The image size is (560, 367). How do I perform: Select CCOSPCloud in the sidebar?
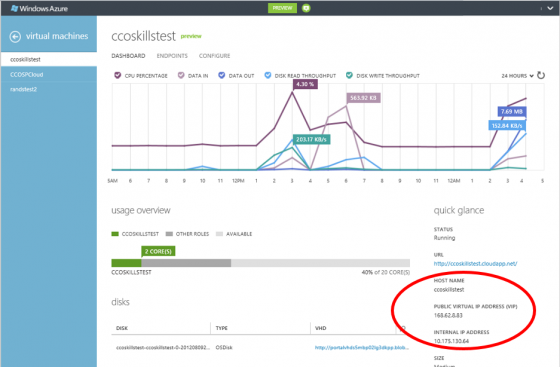click(x=27, y=74)
